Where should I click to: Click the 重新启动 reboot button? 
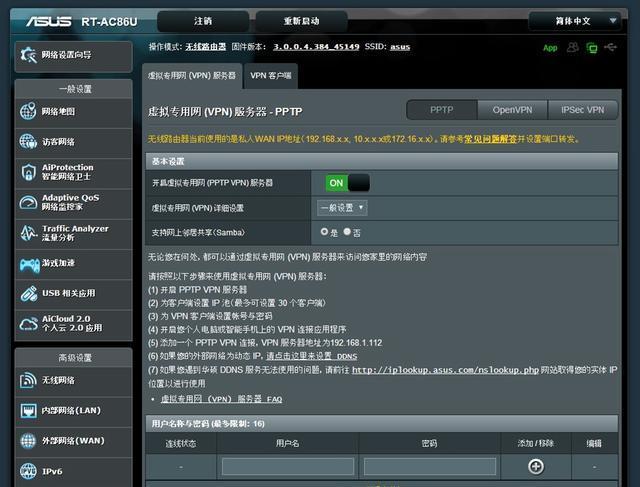302,21
